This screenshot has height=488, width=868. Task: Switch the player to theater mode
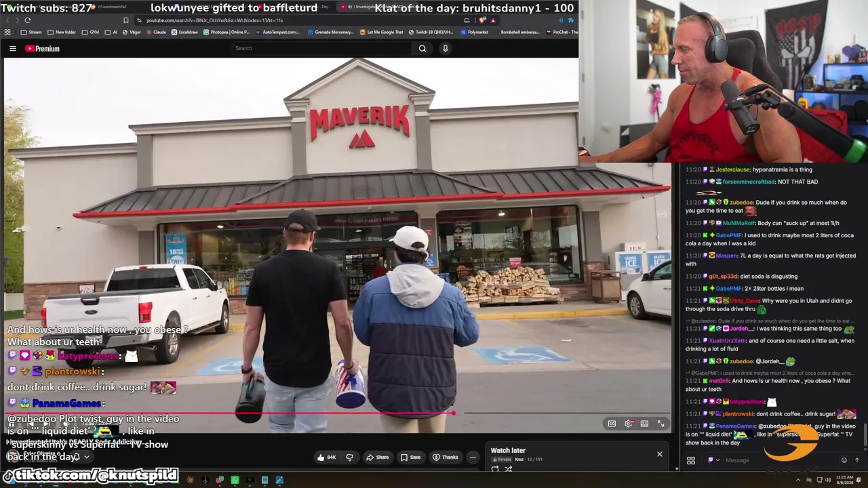(644, 424)
